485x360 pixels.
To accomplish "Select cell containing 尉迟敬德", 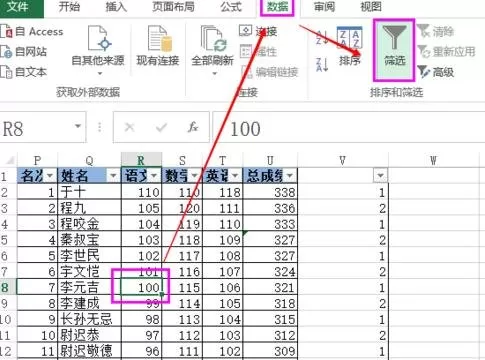I will pos(89,351).
